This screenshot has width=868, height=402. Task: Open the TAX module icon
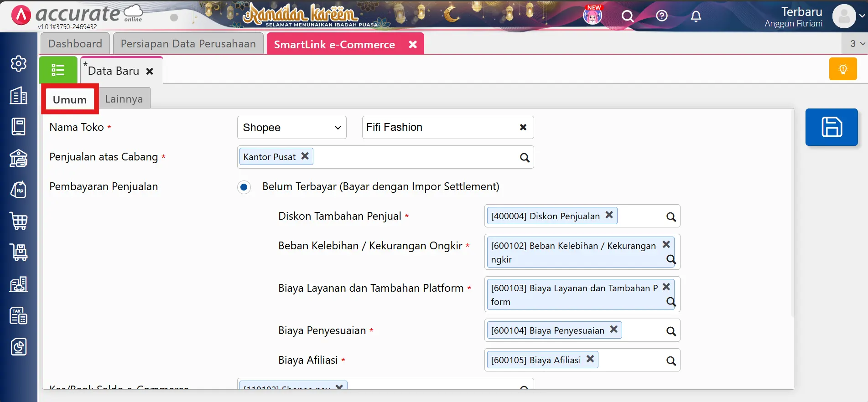pos(19,315)
